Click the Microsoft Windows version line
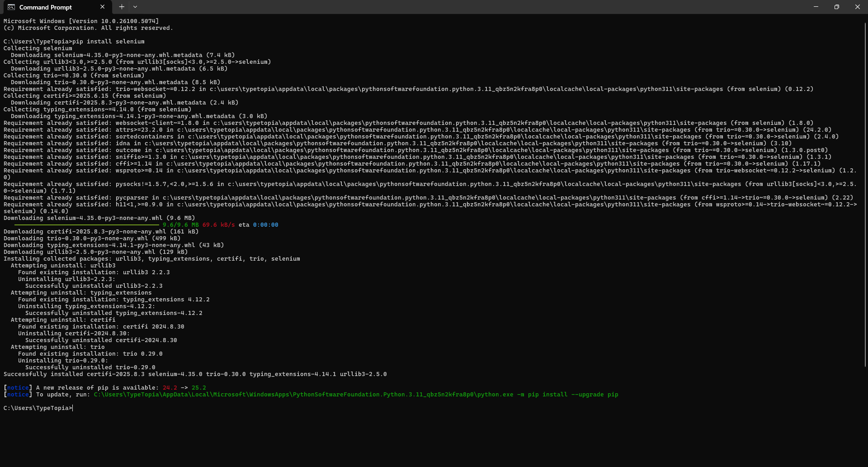The image size is (868, 467). pos(81,21)
